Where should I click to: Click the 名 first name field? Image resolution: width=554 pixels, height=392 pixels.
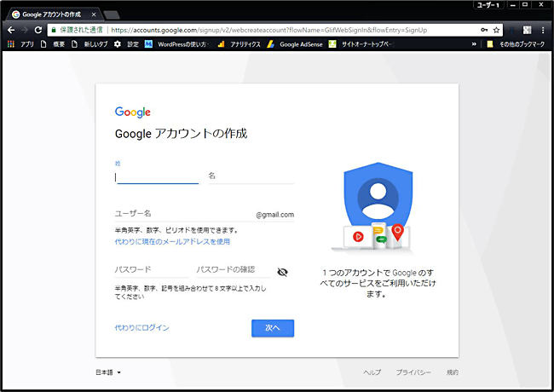(251, 176)
